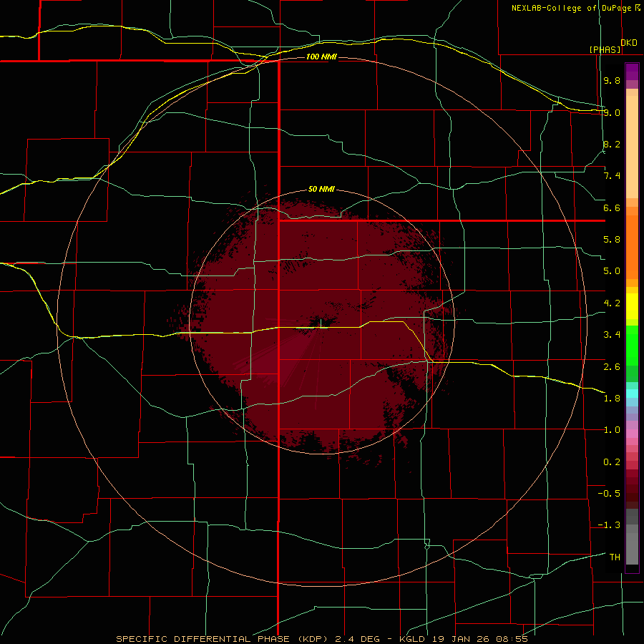Click the 4.2 scale label
Viewport: 644px width, 644px height.
[x=612, y=303]
